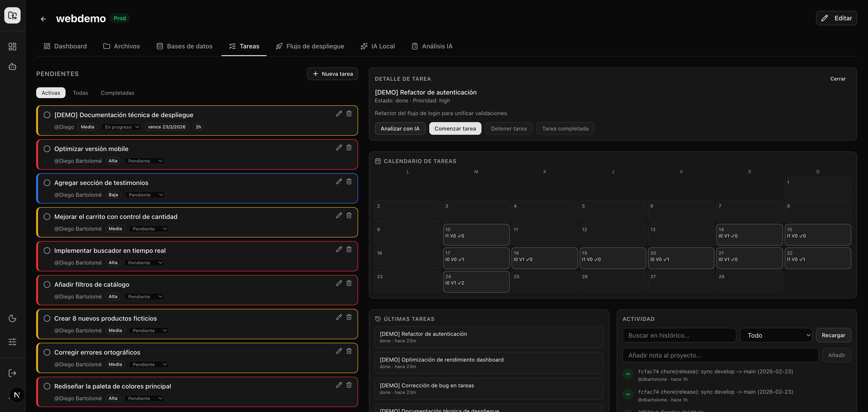Switch to the Flujo de despliegue tab
Image resolution: width=868 pixels, height=412 pixels.
click(310, 46)
